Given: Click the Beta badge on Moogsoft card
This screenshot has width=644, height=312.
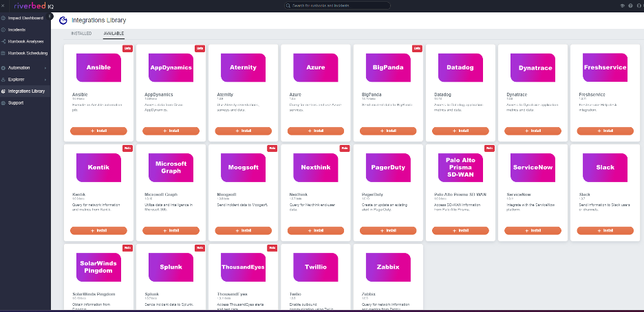Looking at the screenshot, I should pyautogui.click(x=272, y=148).
